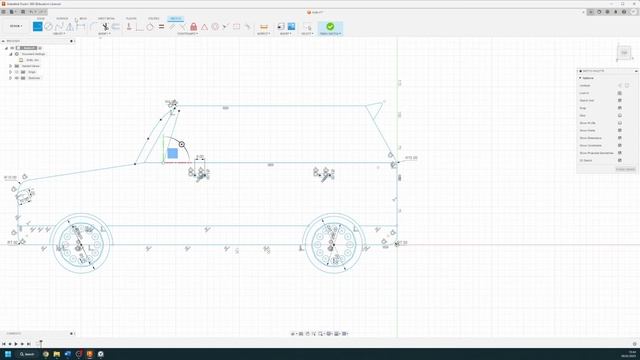This screenshot has width=640, height=360.
Task: Toggle the Show Dimensions checkbox
Action: [x=620, y=138]
